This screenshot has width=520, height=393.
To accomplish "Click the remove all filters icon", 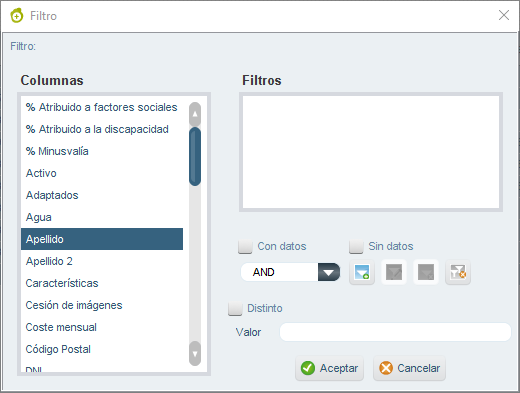I will (x=458, y=272).
